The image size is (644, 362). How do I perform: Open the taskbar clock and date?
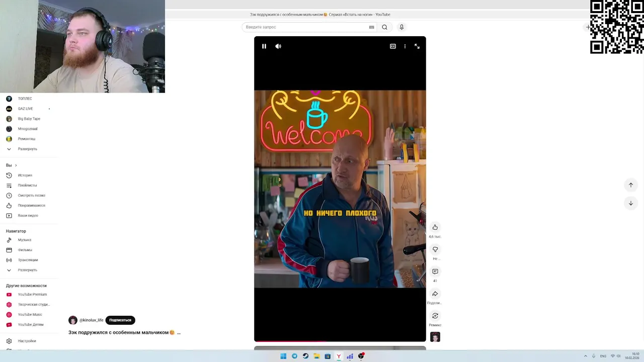pyautogui.click(x=632, y=356)
